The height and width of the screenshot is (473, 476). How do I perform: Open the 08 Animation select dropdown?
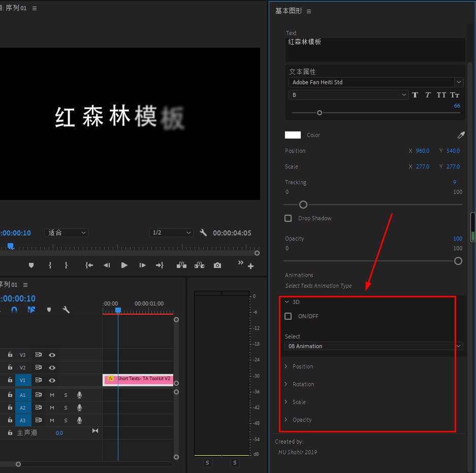coord(374,346)
